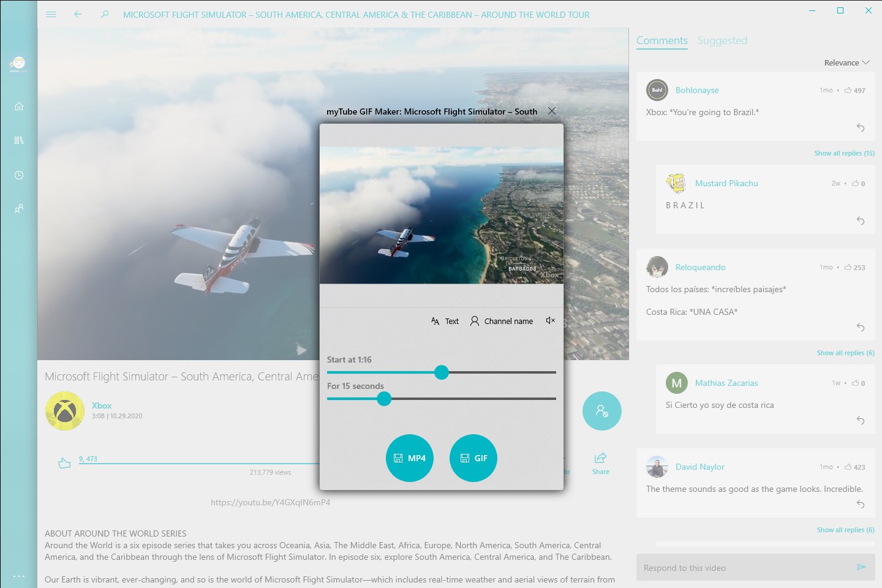Switch to the Comments tab
882x588 pixels.
662,40
